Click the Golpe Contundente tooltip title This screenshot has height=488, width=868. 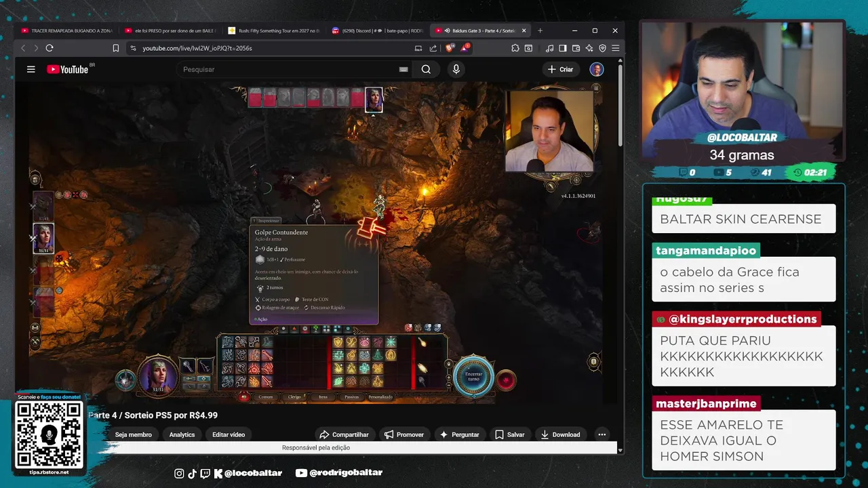click(x=281, y=232)
